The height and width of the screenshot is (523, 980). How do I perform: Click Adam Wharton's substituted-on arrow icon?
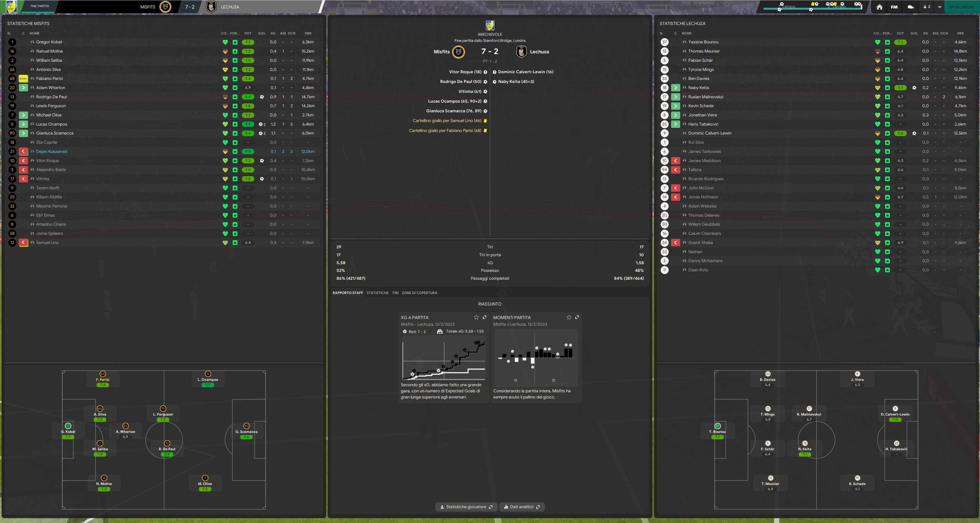pos(23,88)
